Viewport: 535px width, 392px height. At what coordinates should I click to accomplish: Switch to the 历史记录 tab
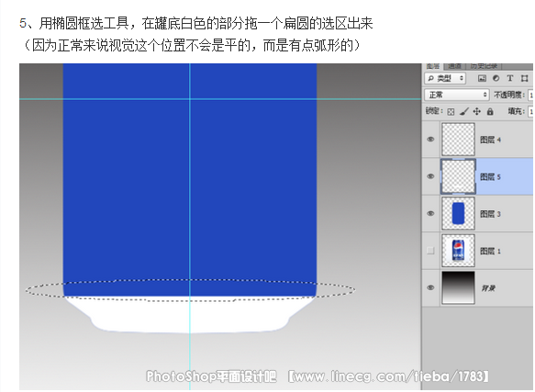(484, 66)
